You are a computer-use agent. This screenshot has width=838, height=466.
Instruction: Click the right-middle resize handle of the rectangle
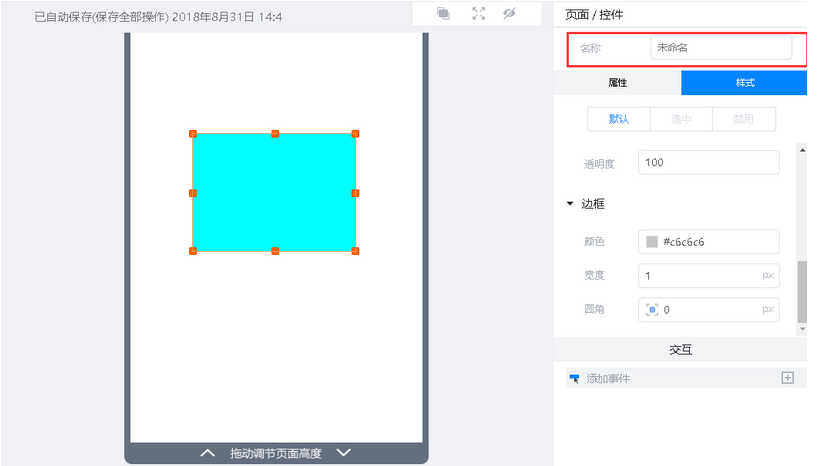(x=355, y=193)
